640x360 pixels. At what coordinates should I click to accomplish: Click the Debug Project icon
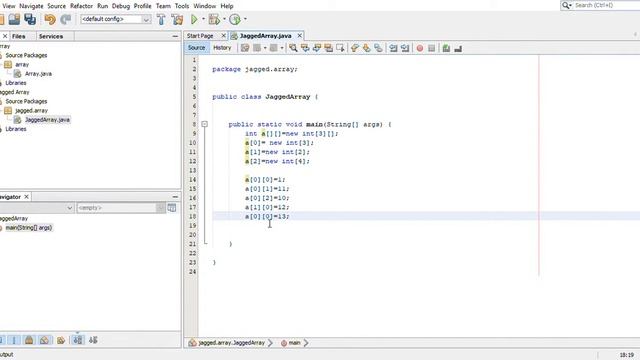pos(214,19)
